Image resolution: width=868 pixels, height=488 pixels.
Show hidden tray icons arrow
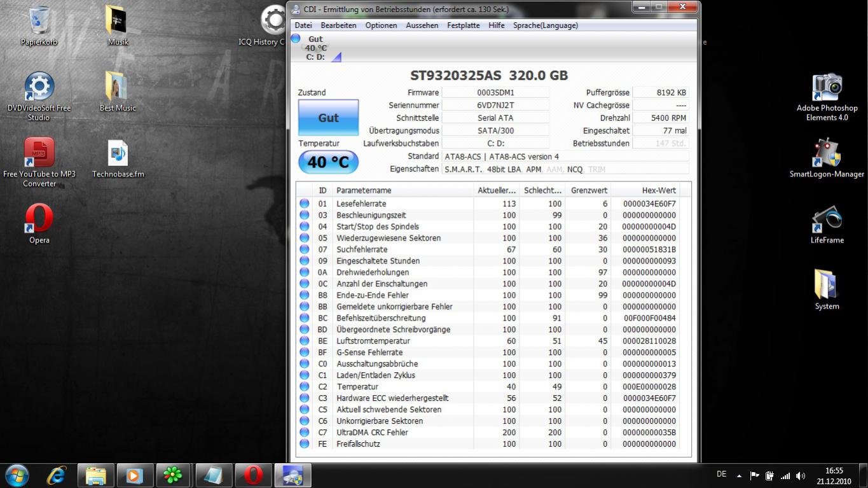tap(739, 476)
